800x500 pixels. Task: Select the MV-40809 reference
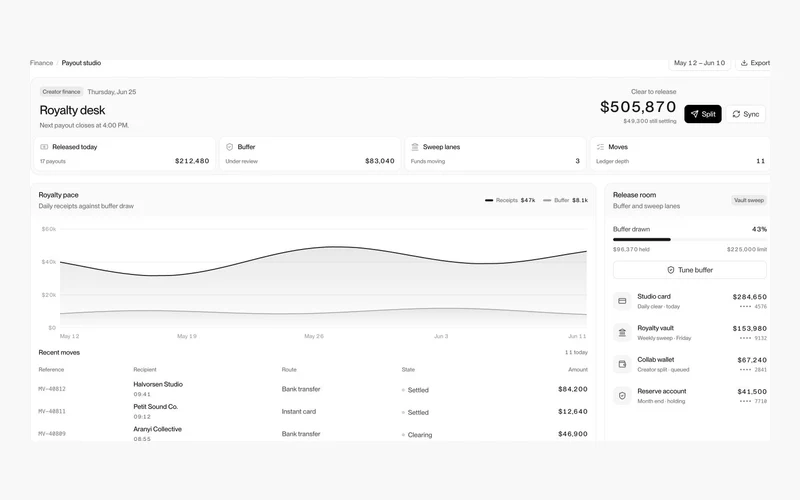[x=52, y=434]
